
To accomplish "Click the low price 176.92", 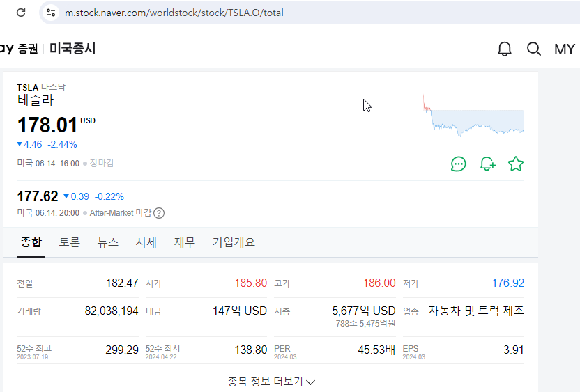I will tap(508, 283).
